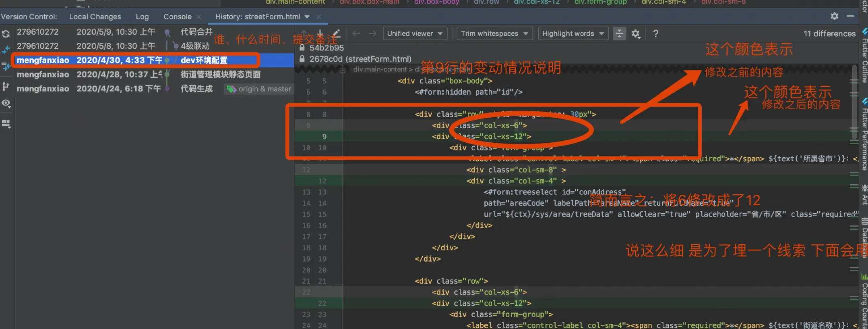Screen dimensions: 868x329
Task: Click gutter line number 21
Action: tap(306, 281)
